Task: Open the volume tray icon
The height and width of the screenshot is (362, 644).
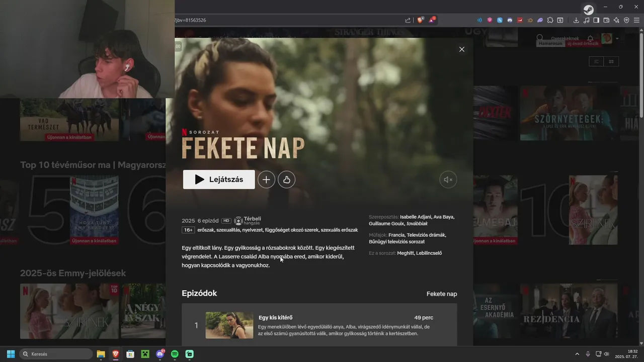Action: click(x=606, y=354)
